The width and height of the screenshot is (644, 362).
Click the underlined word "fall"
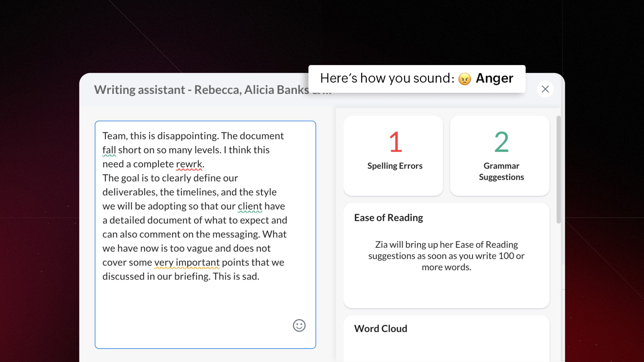point(109,150)
